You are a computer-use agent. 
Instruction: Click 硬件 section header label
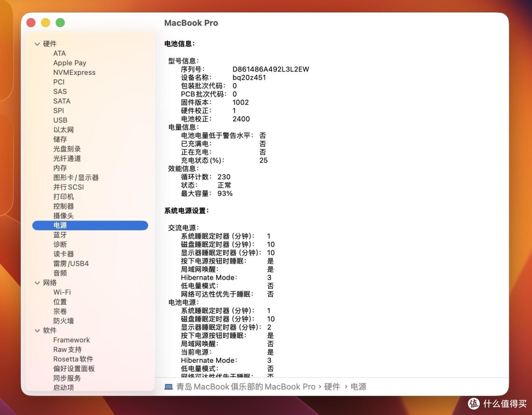tap(50, 44)
